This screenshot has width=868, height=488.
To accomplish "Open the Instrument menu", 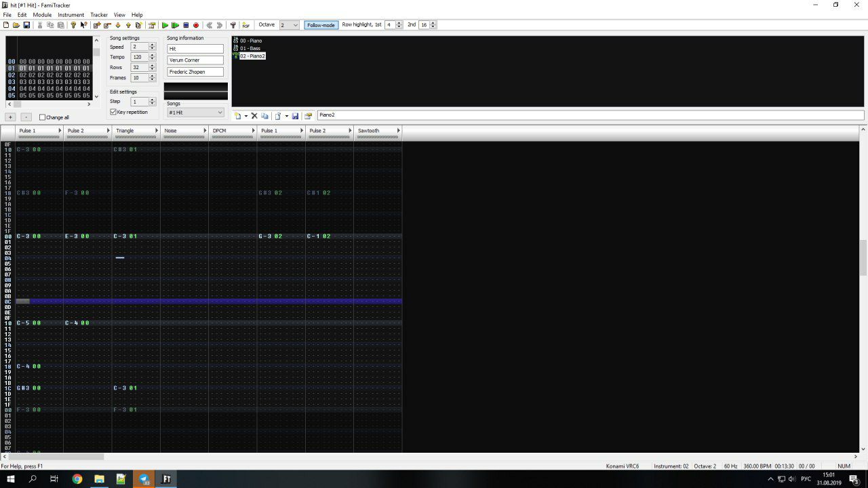I will pyautogui.click(x=71, y=14).
